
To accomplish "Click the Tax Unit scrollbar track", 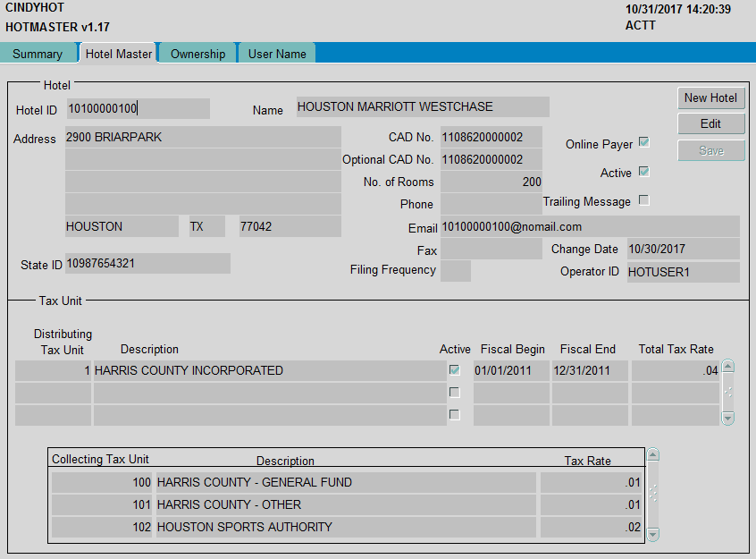I will 727,392.
